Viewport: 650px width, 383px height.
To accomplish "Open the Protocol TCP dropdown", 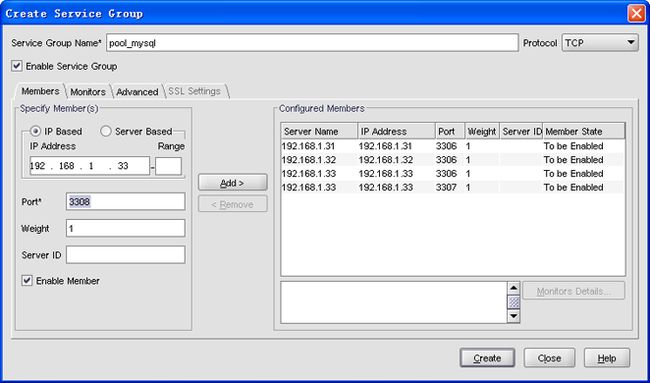I will pos(600,43).
